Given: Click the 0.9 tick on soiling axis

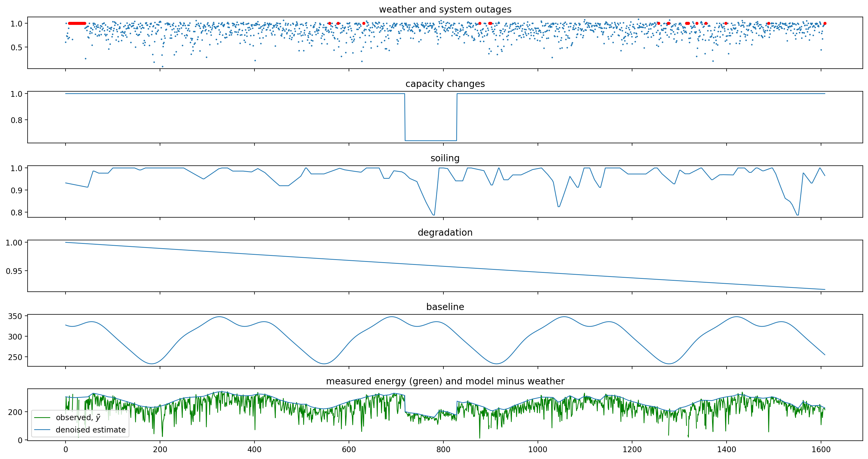Looking at the screenshot, I should [x=16, y=191].
